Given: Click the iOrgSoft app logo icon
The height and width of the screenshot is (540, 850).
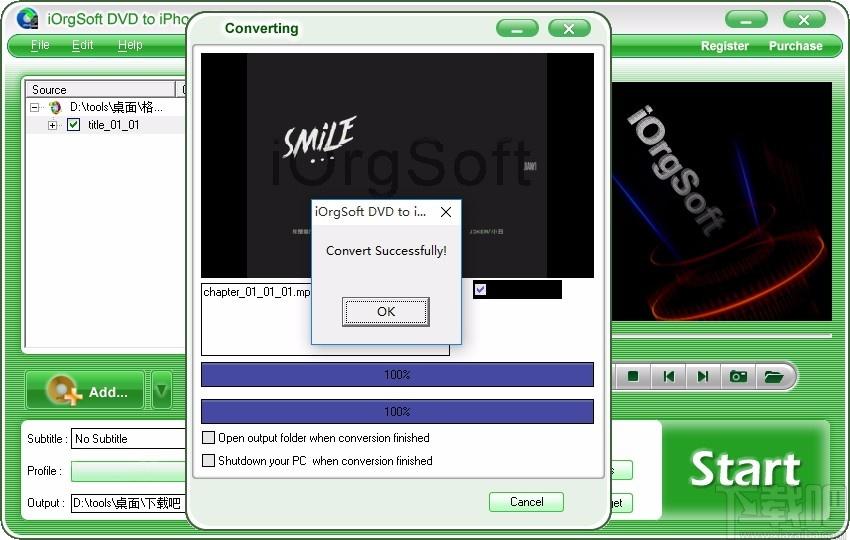Looking at the screenshot, I should (27, 18).
